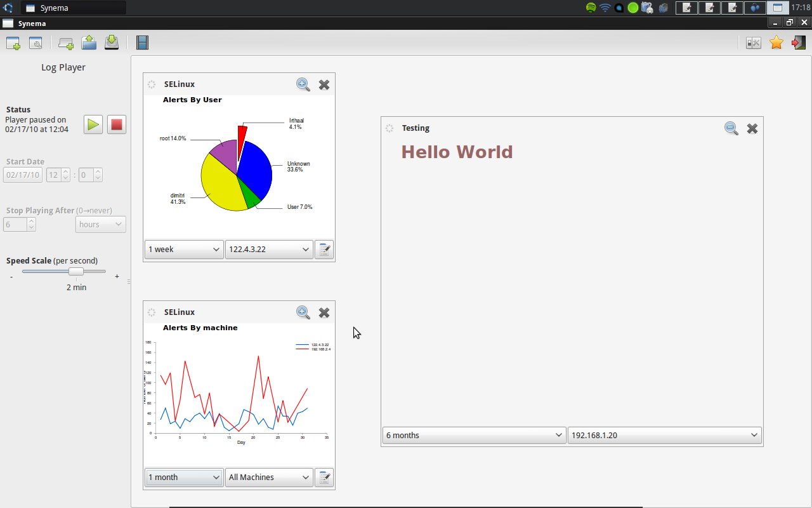
Task: Open the hours unit dropdown
Action: point(101,225)
